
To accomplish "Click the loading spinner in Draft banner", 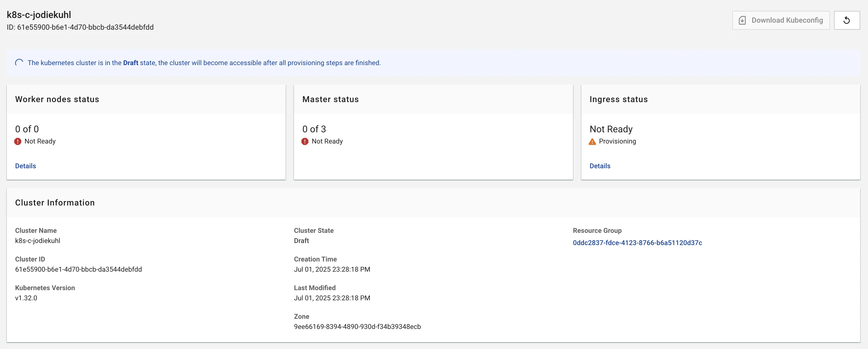I will coord(19,63).
